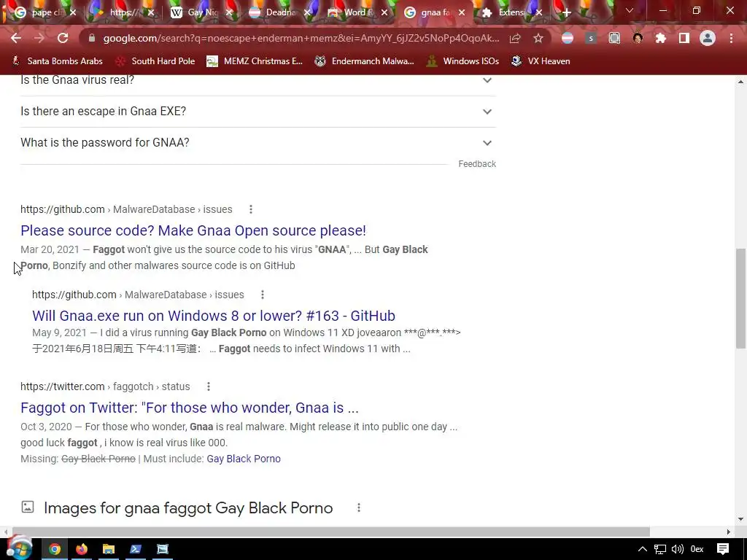
Task: Open the tab search dropdown chevron
Action: tap(630, 10)
